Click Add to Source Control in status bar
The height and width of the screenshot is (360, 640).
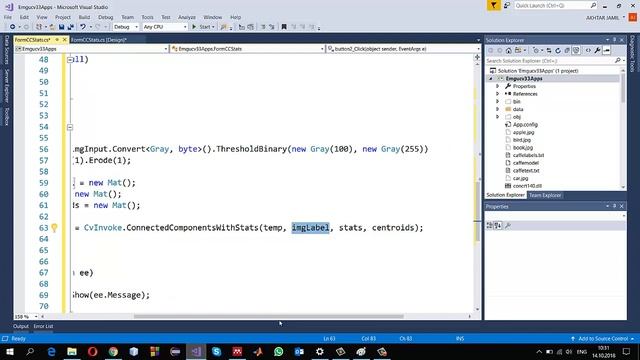(x=602, y=338)
